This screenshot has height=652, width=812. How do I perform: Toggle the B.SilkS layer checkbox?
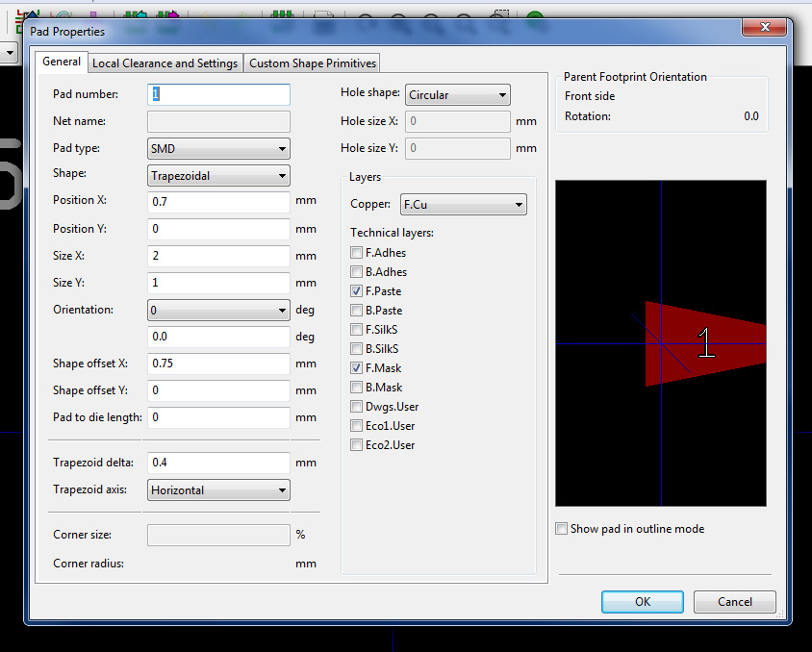(356, 349)
